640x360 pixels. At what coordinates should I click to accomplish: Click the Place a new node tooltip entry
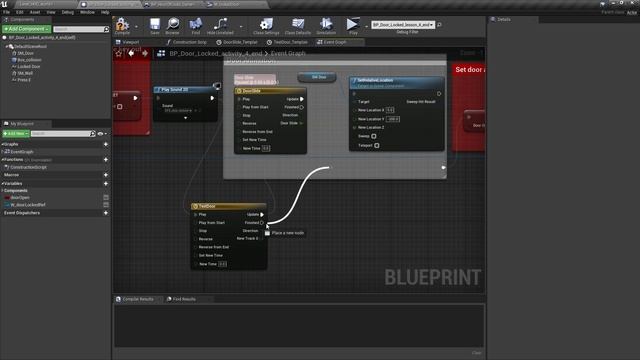click(x=284, y=233)
